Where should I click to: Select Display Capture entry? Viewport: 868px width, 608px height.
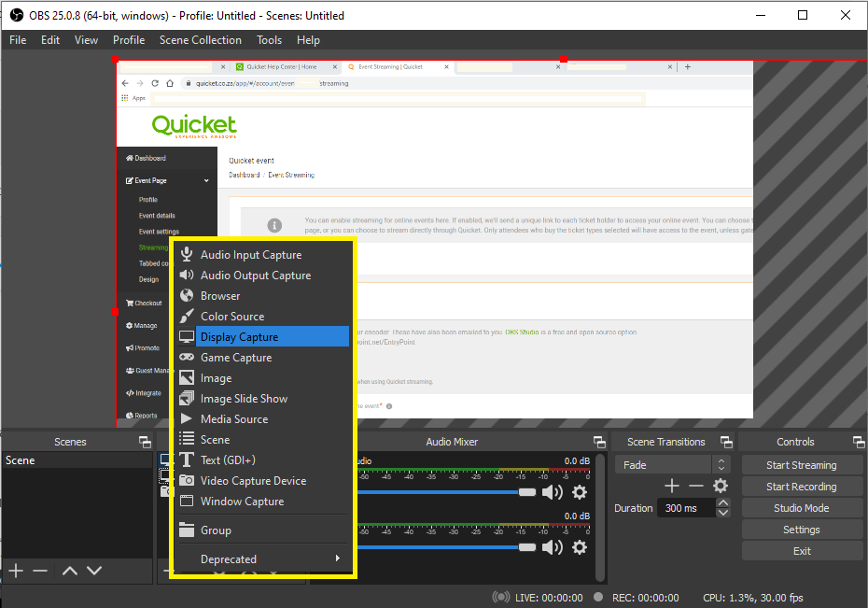[263, 336]
